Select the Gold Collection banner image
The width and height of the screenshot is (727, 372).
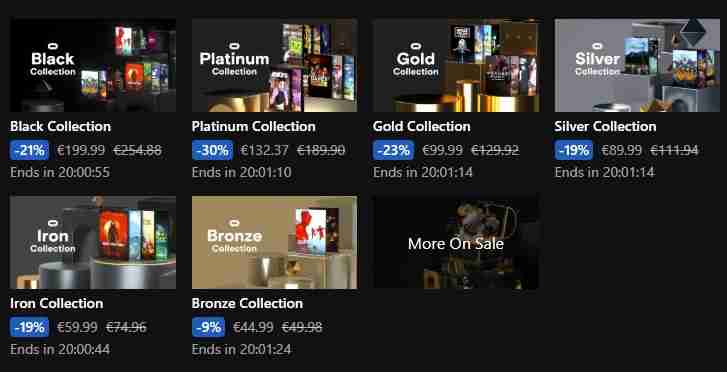456,65
